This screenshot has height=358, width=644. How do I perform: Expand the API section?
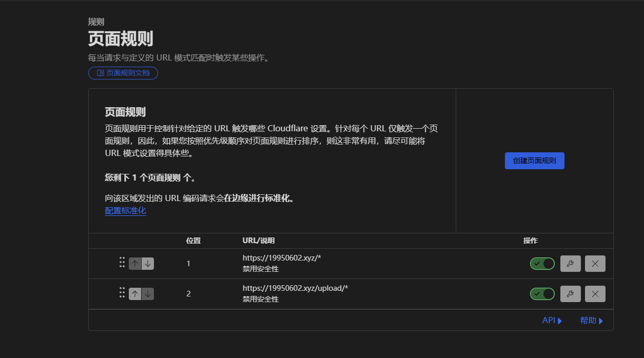(552, 321)
